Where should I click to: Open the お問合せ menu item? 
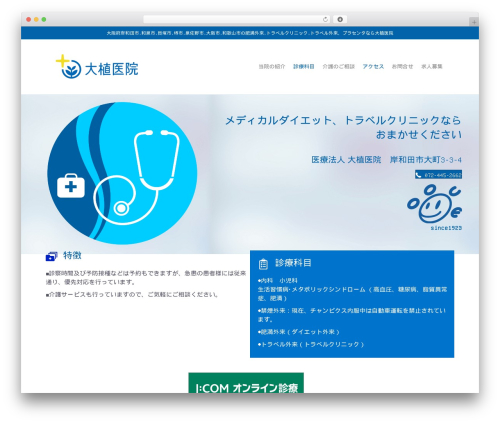[x=402, y=67]
